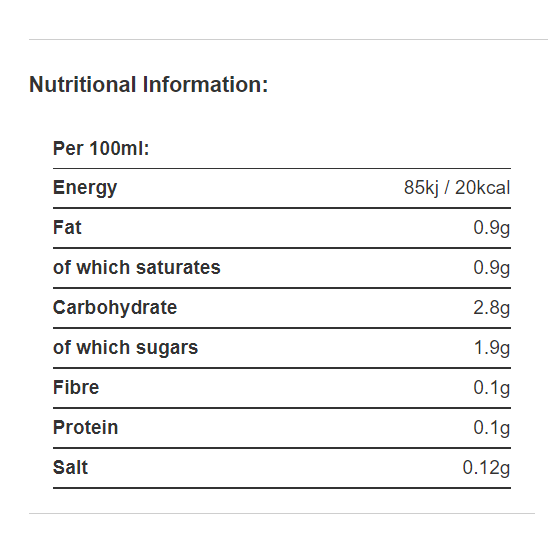Select the 2.8g carbohydrate value

tap(491, 308)
